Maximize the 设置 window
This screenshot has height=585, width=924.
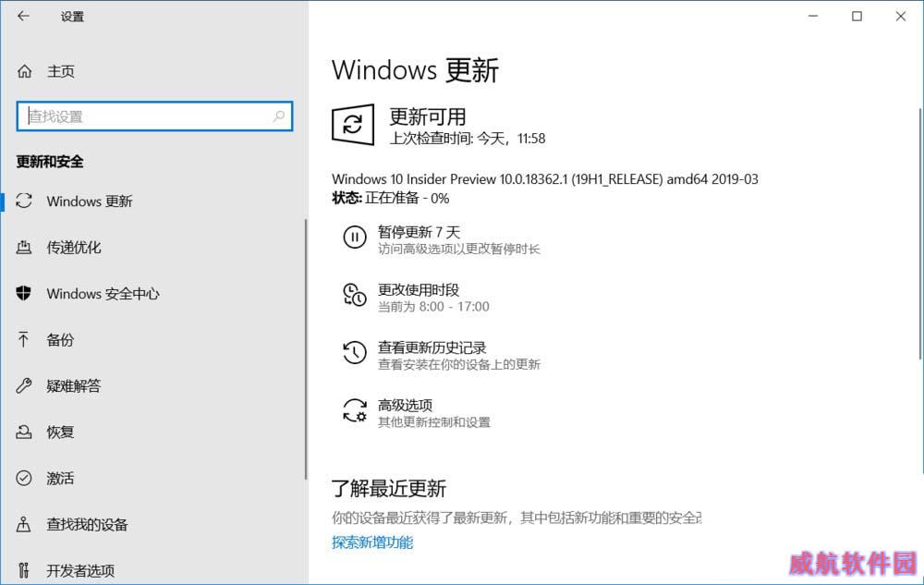857,16
